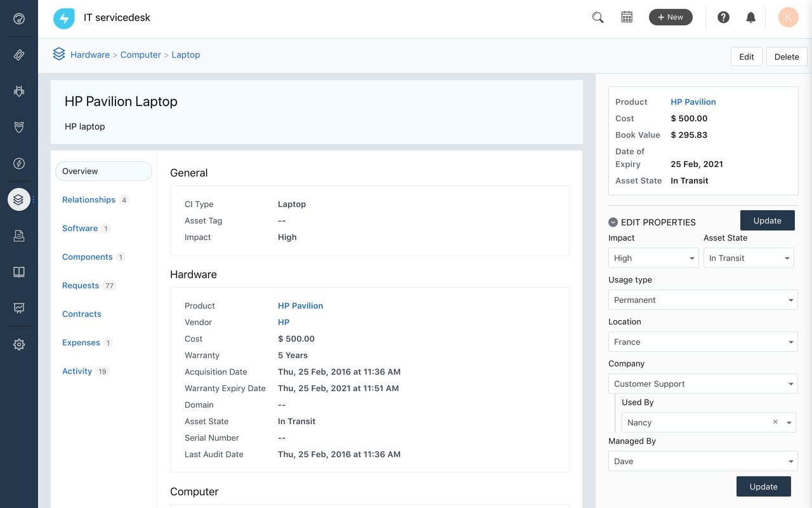
Task: Click the IT servicedesk lightning logo
Action: pos(64,18)
